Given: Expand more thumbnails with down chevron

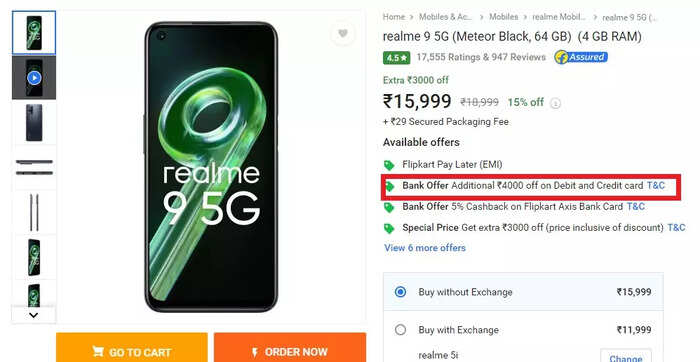Looking at the screenshot, I should click(x=33, y=315).
